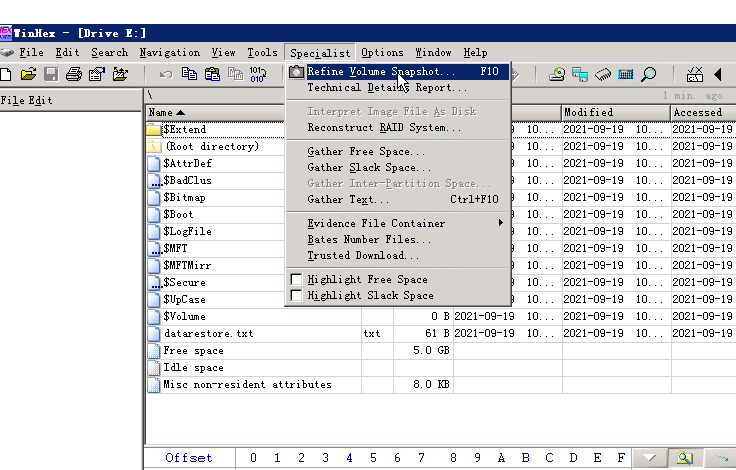The height and width of the screenshot is (470, 736).
Task: Click the Properties toolbar icon
Action: [x=97, y=74]
